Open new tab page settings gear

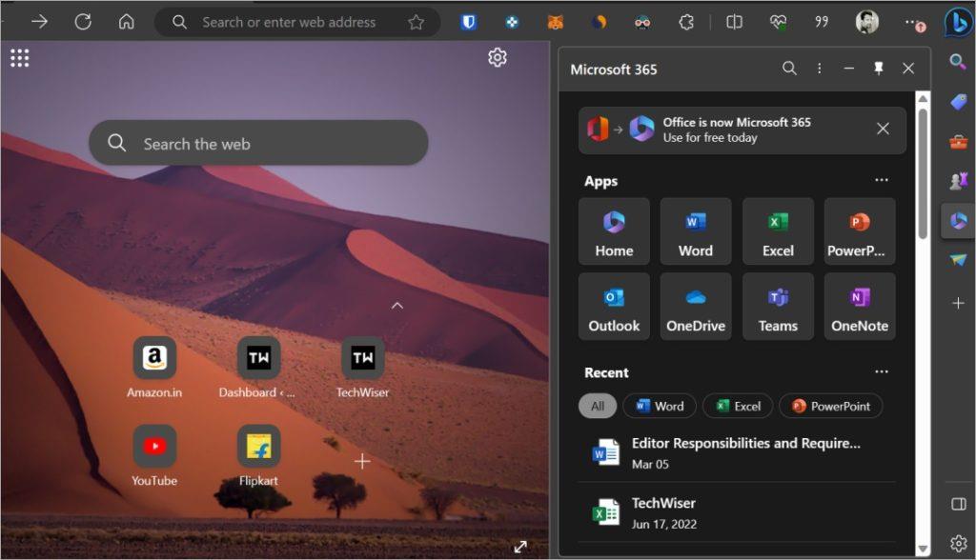coord(498,57)
